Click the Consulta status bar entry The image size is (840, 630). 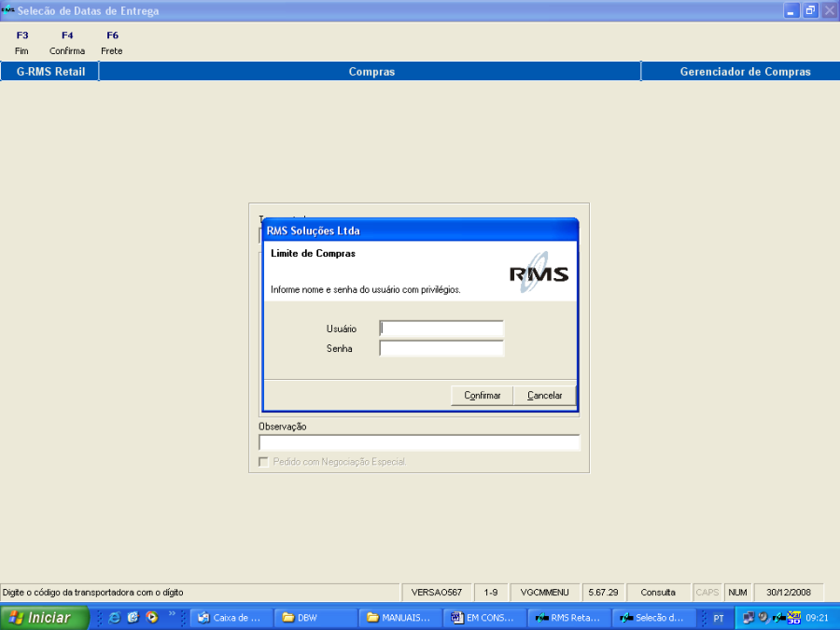[658, 593]
